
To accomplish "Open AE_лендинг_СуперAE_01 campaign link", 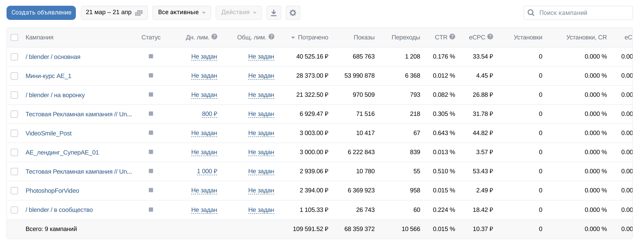I will pos(62,152).
